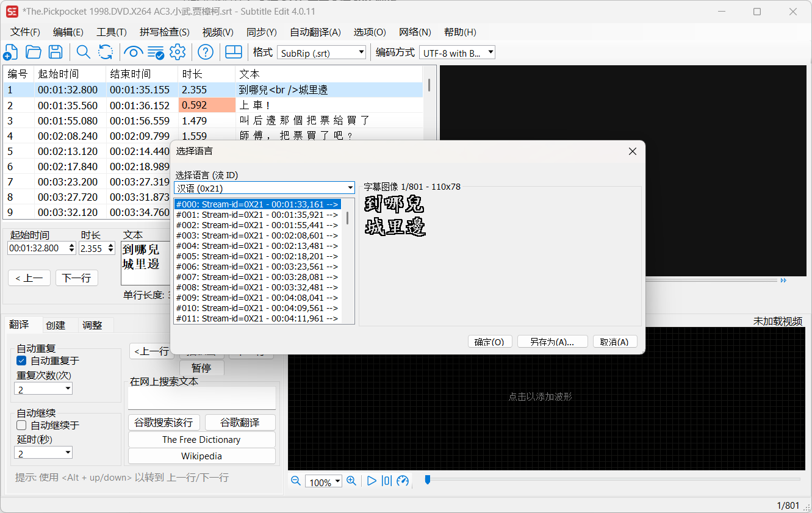Screen dimensions: 812x513
Task: Open the Find tool
Action: [84, 52]
